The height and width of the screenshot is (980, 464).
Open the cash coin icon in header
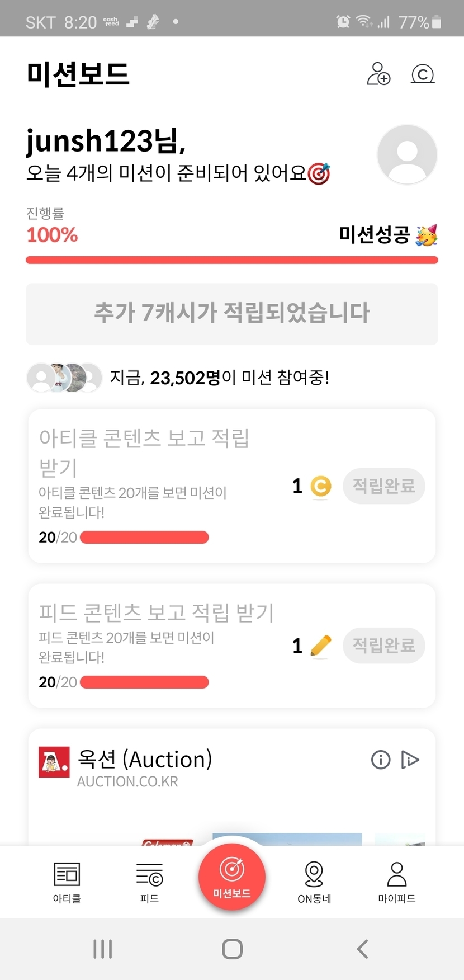[423, 74]
